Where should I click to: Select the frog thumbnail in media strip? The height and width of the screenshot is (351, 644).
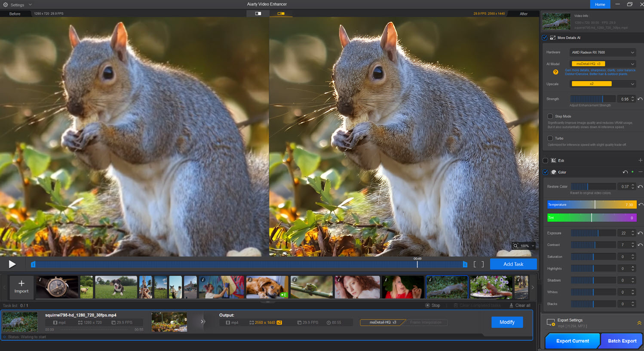coord(311,287)
